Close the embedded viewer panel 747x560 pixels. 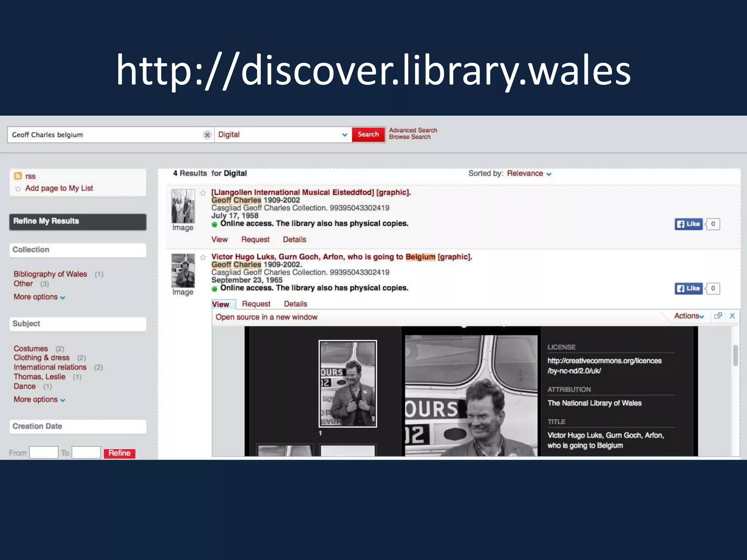[732, 316]
